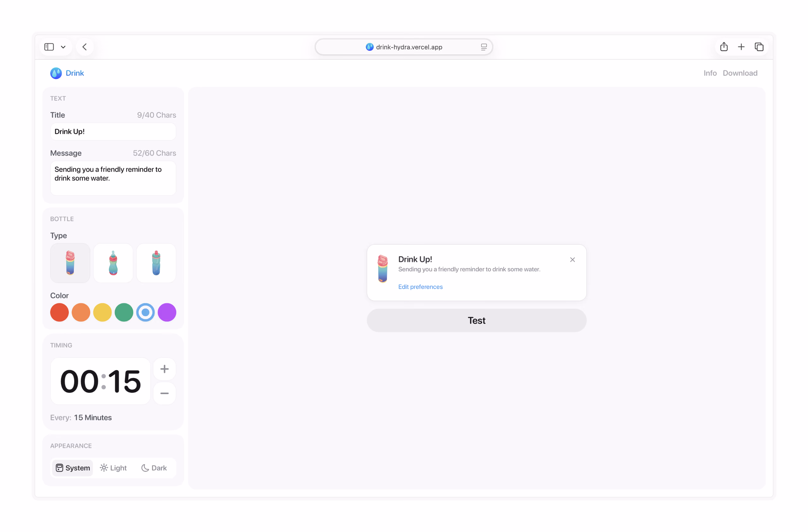808x532 pixels.
Task: Open the Download page
Action: tap(740, 73)
